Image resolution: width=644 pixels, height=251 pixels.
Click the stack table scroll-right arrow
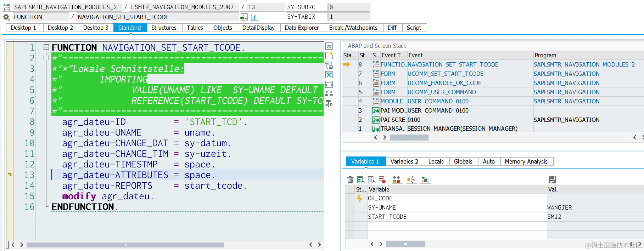point(385,137)
